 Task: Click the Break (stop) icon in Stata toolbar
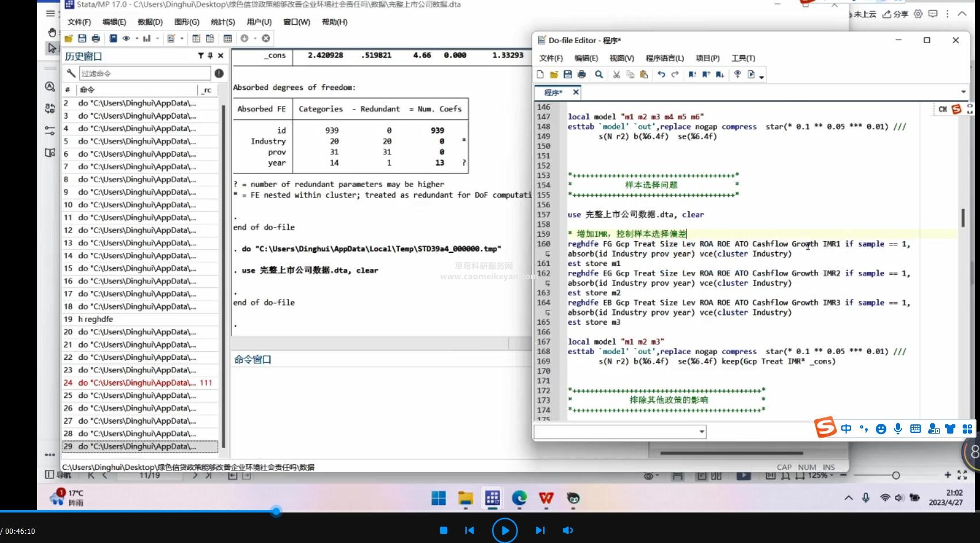(266, 39)
